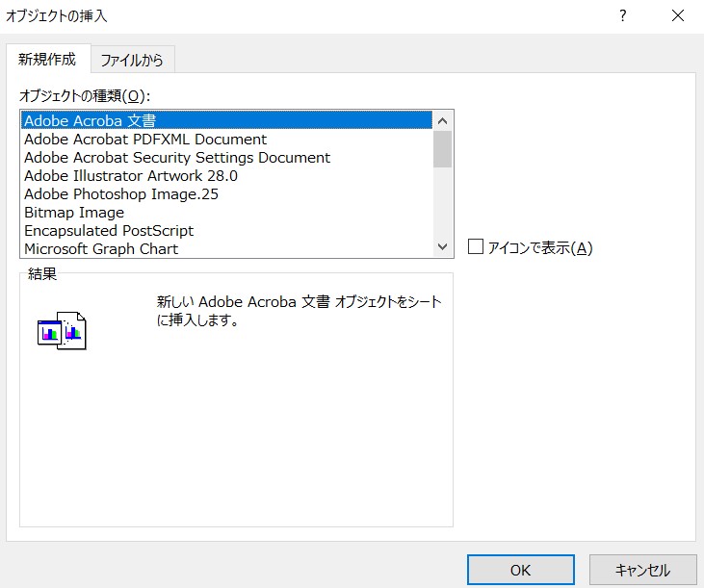Select Adobe Photoshop Image.25 entry
Viewport: 704px width, 588px height.
coord(226,193)
